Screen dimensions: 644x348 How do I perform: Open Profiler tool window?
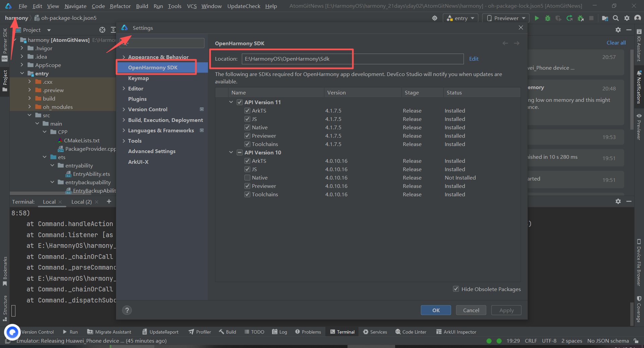(x=200, y=332)
